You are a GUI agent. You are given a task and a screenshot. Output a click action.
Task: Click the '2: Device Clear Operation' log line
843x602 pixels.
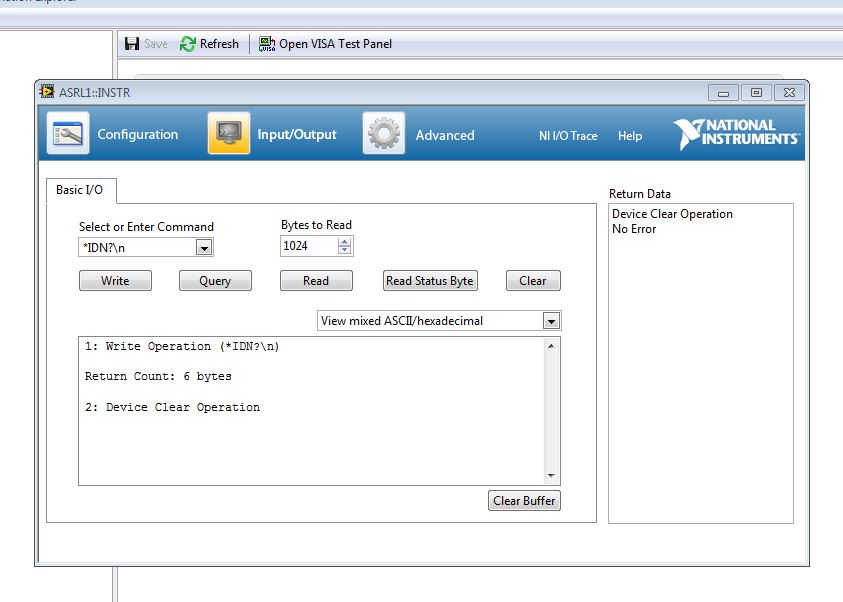click(172, 407)
